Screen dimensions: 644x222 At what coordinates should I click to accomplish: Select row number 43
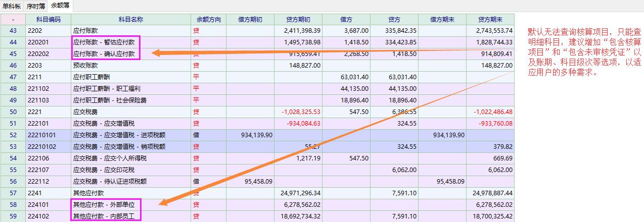pos(13,31)
